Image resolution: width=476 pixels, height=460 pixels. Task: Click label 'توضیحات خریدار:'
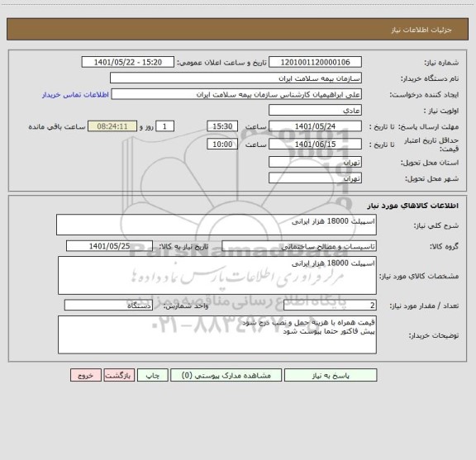434,335
